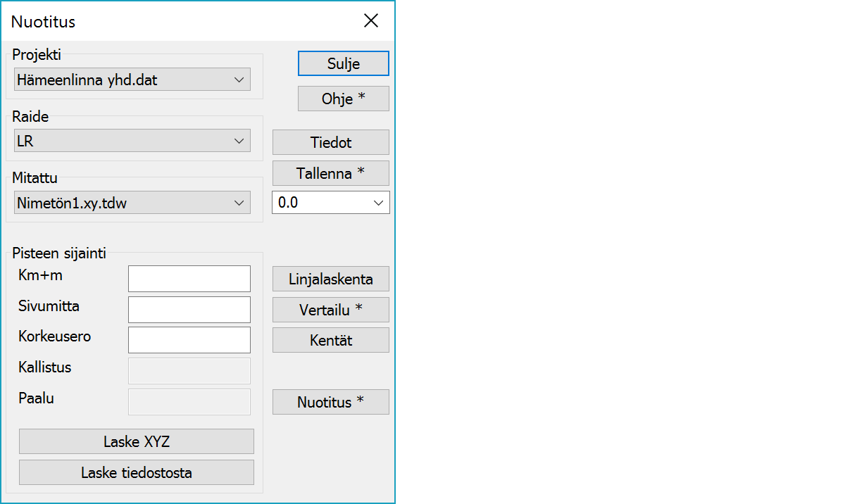Expand the Projekti dropdown
This screenshot has width=845, height=504.
pyautogui.click(x=132, y=80)
